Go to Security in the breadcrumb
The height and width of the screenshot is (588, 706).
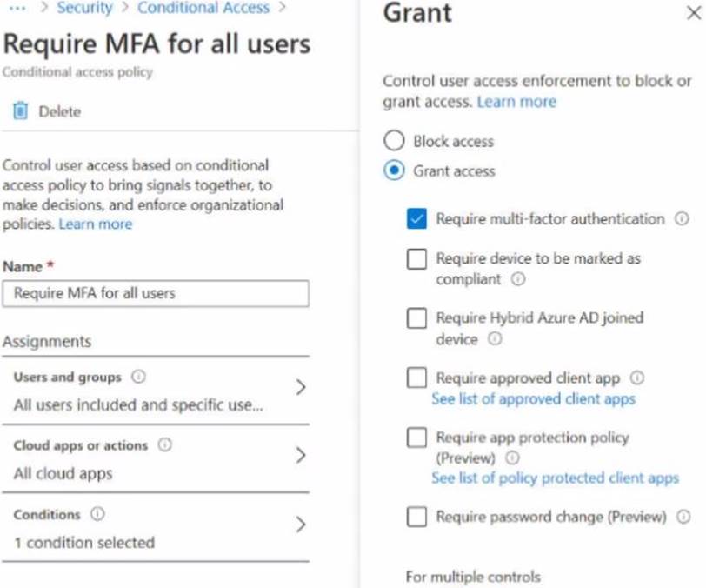tap(84, 9)
